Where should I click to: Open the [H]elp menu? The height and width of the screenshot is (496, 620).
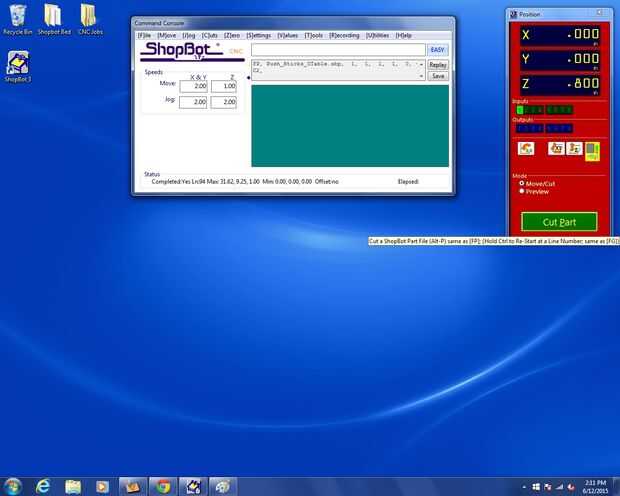tap(404, 36)
